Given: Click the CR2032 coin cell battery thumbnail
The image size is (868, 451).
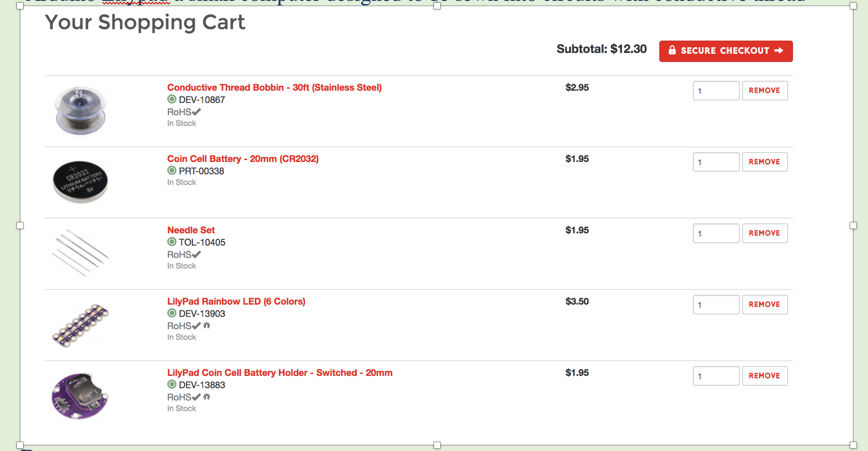Looking at the screenshot, I should click(x=80, y=182).
